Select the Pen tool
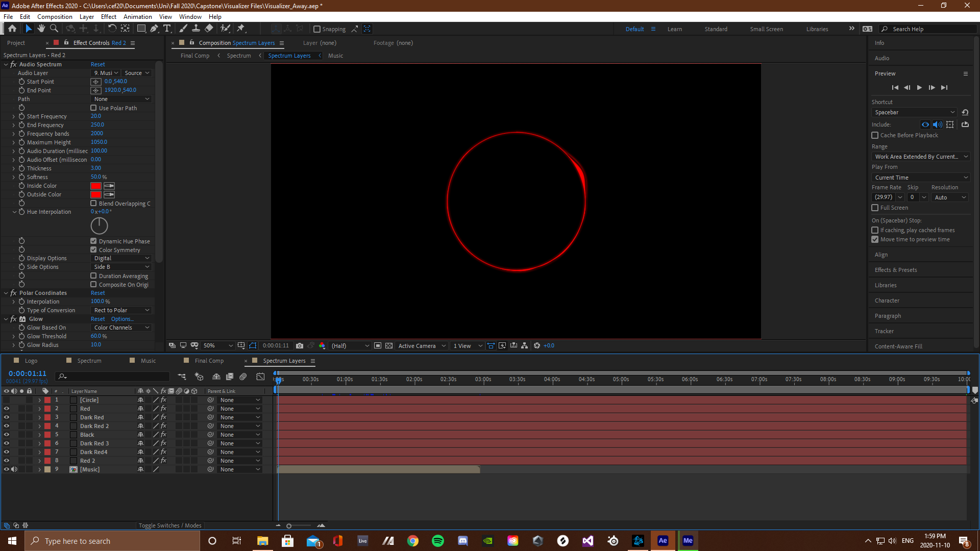 154,29
